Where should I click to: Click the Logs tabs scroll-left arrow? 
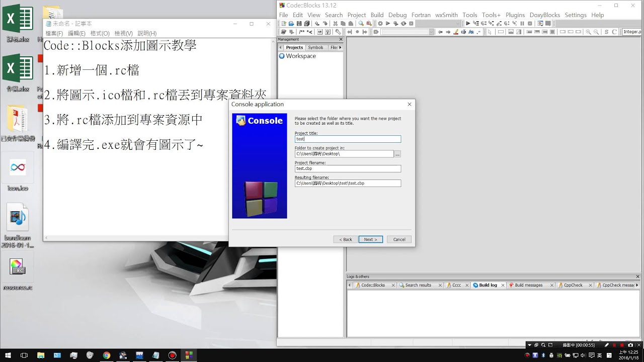[350, 285]
